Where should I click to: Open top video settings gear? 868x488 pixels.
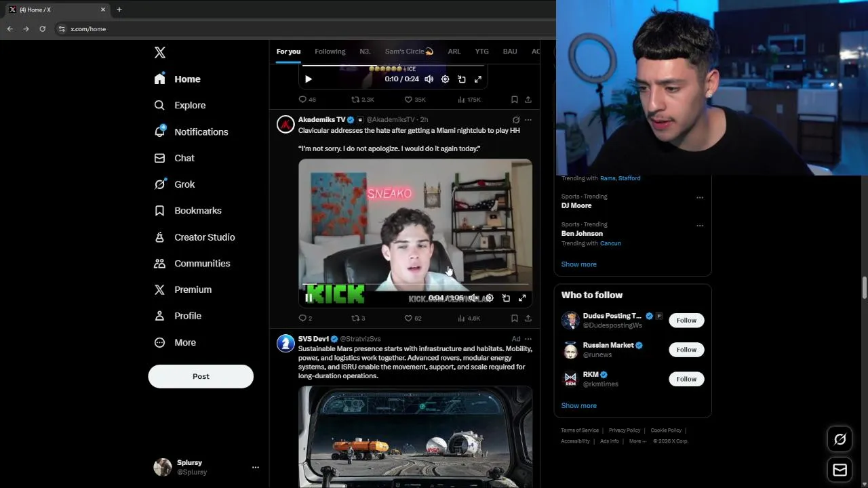point(446,79)
